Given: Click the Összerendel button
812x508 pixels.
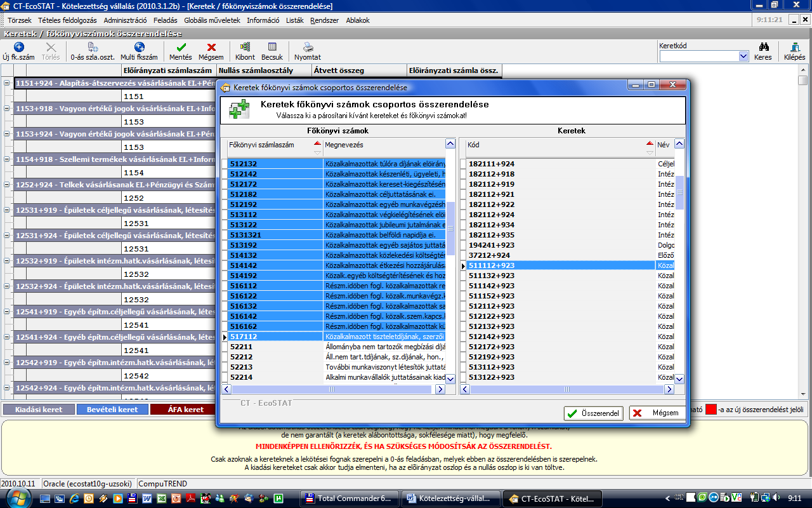Looking at the screenshot, I should tap(593, 413).
